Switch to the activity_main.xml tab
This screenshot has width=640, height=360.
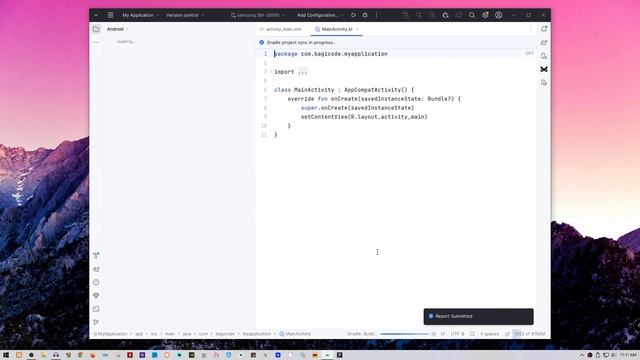[280, 29]
